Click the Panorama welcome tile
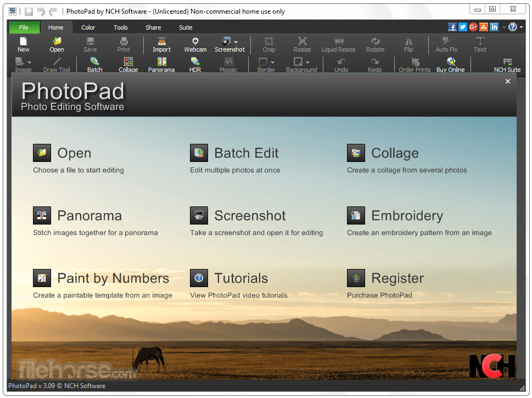The height and width of the screenshot is (398, 532). [96, 222]
